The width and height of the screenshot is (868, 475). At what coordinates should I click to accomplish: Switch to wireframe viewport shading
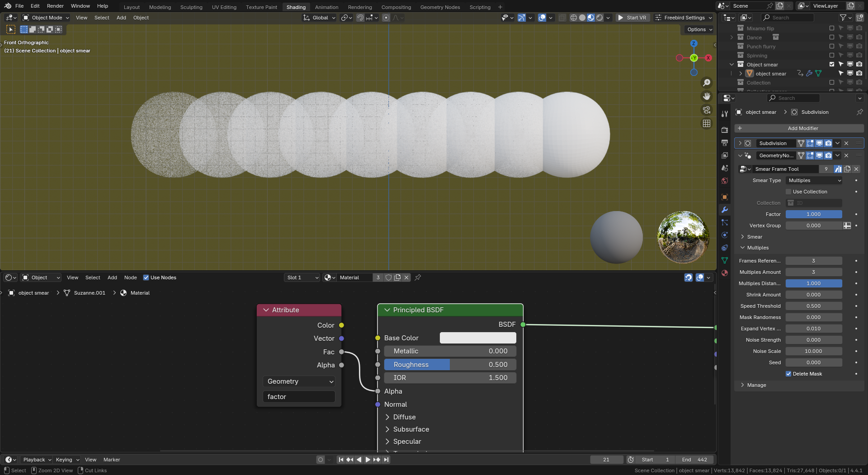(x=574, y=18)
